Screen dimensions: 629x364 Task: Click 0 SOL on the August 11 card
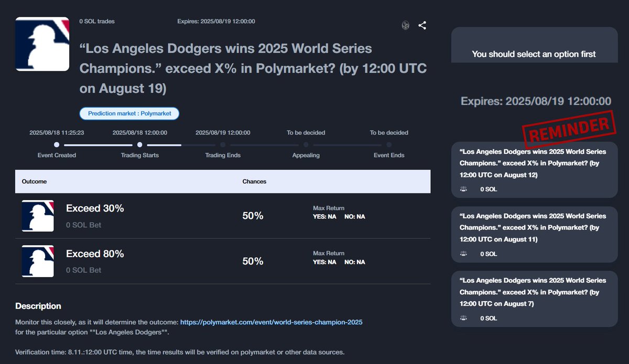(x=489, y=253)
